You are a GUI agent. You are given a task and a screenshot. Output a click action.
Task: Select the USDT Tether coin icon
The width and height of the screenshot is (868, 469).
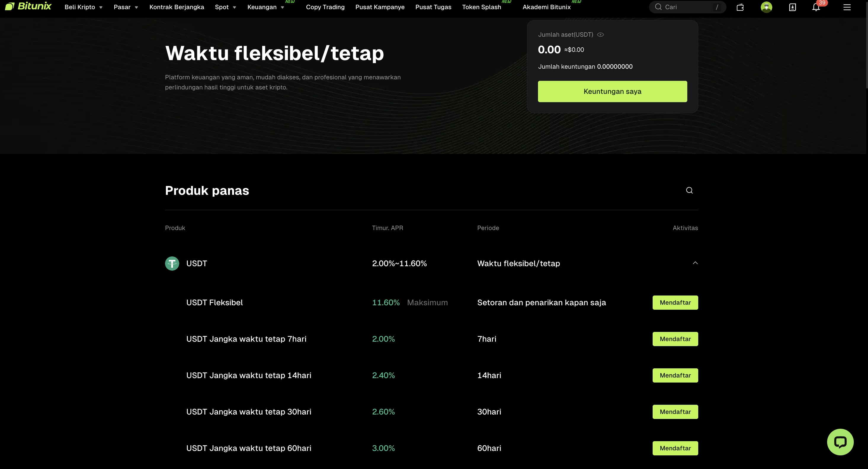[x=172, y=263]
